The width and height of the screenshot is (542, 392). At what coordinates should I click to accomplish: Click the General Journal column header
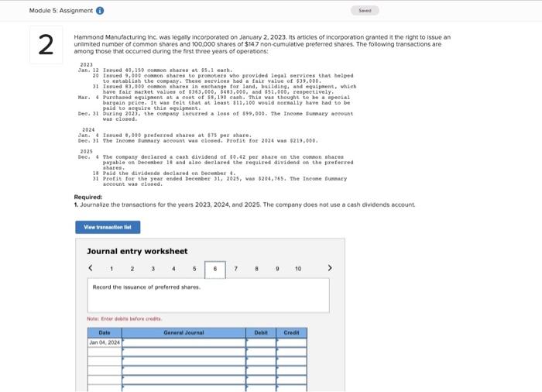pyautogui.click(x=184, y=333)
